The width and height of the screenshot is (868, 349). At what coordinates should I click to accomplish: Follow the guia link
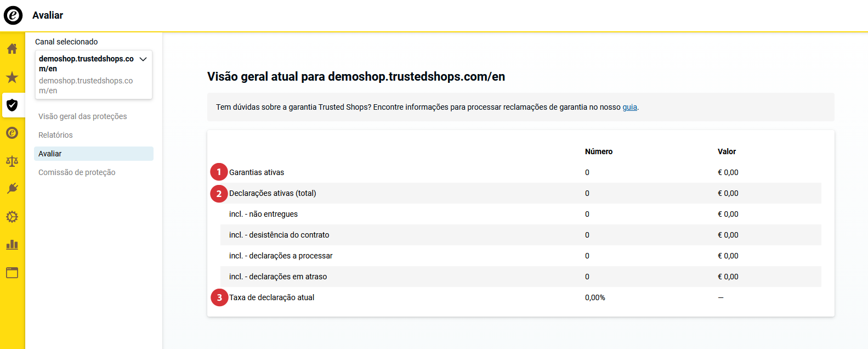click(x=629, y=107)
